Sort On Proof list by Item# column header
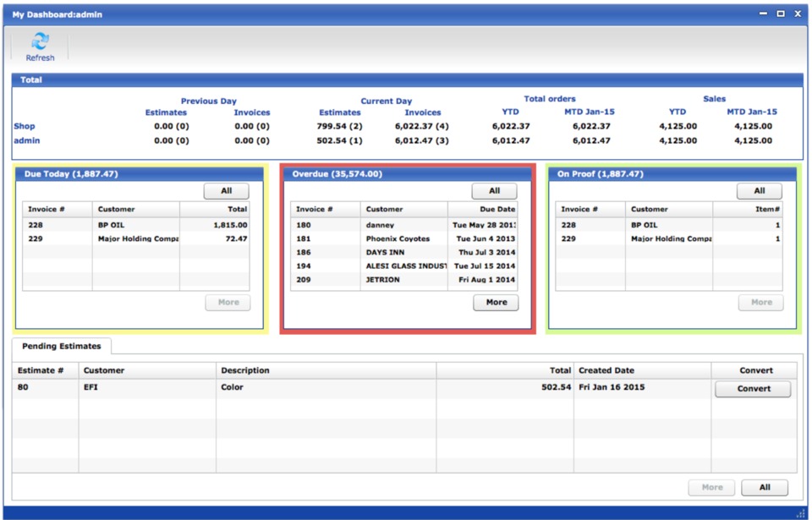This screenshot has width=812, height=520. click(x=748, y=209)
